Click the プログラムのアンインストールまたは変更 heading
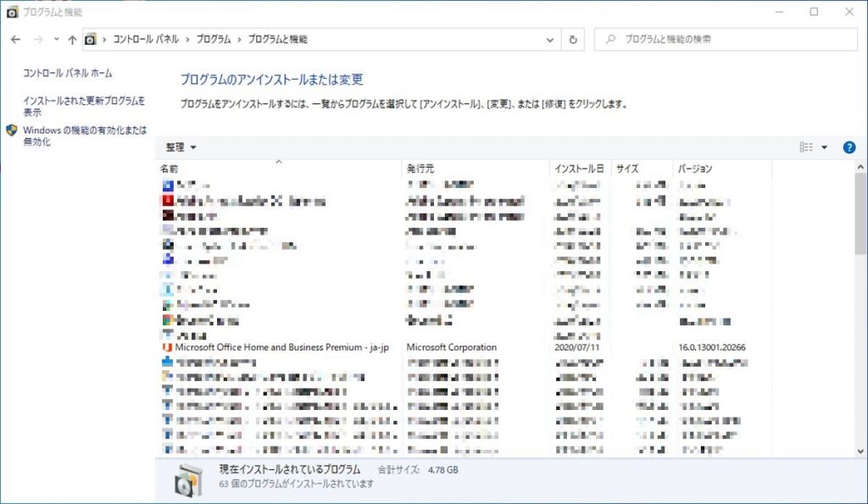868x504 pixels. 272,79
